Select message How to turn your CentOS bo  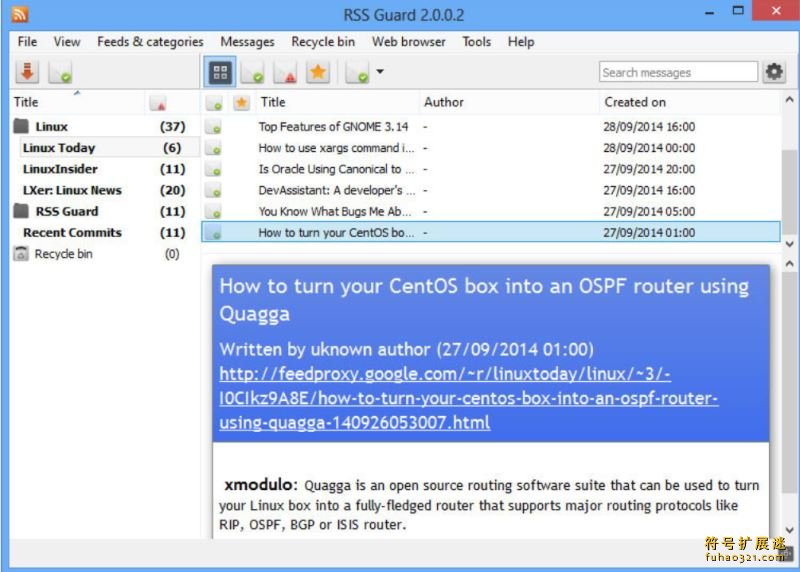coord(336,233)
